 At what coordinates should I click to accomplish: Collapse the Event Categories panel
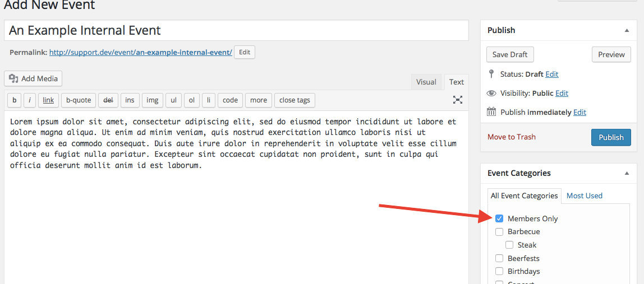pos(627,174)
